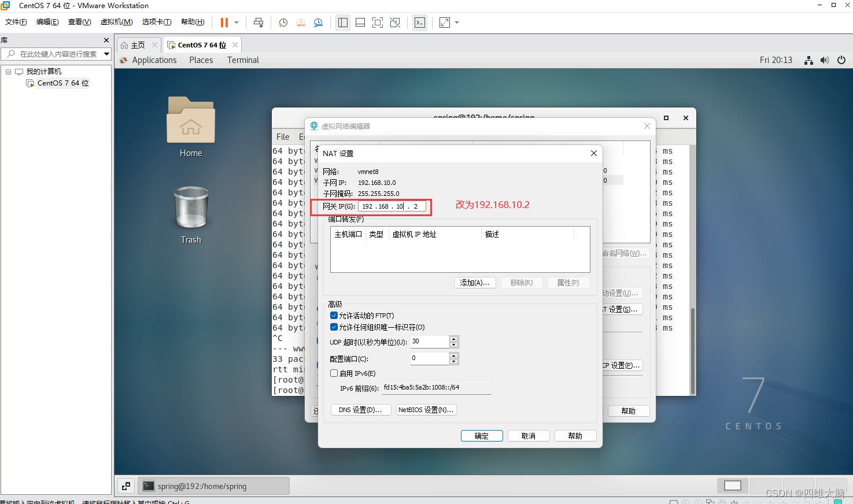
Task: Open DNS 设置(D)... dialog
Action: pos(360,410)
